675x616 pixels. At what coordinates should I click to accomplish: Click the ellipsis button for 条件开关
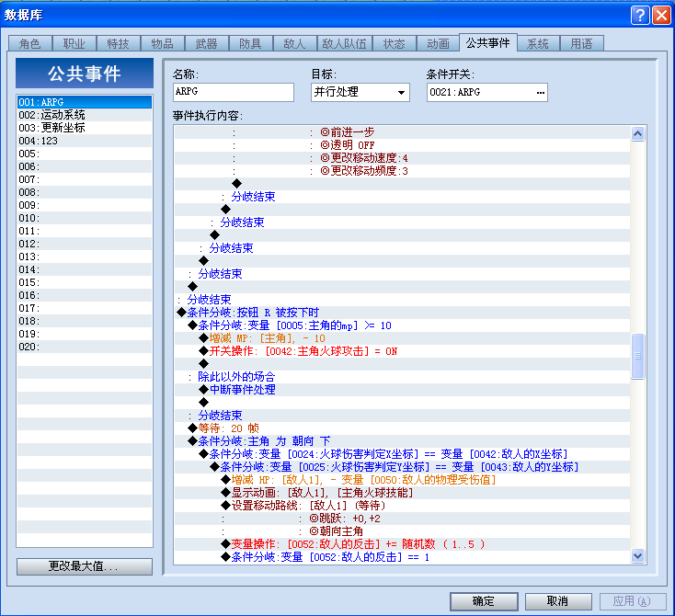(x=540, y=93)
